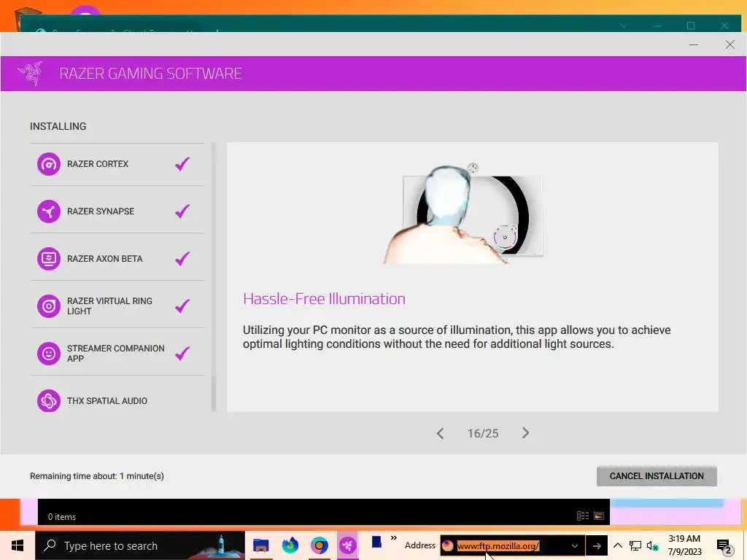Go to next slide with right chevron
Viewport: 747px width, 560px height.
tap(525, 433)
